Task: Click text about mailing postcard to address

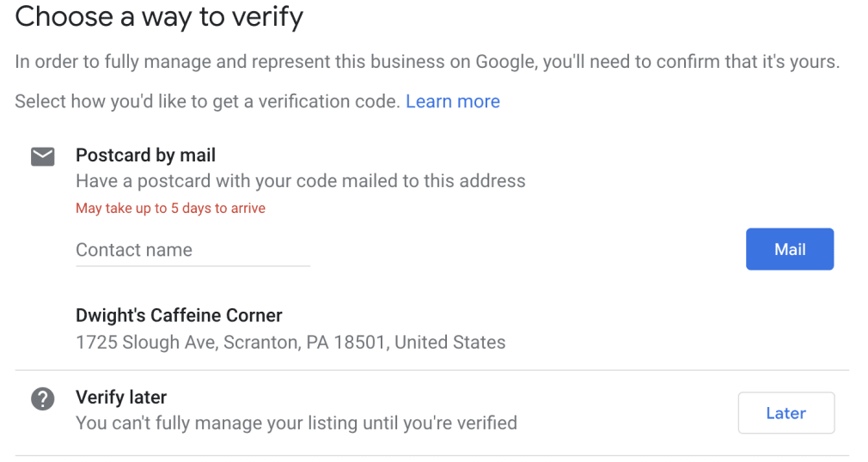Action: [x=300, y=181]
